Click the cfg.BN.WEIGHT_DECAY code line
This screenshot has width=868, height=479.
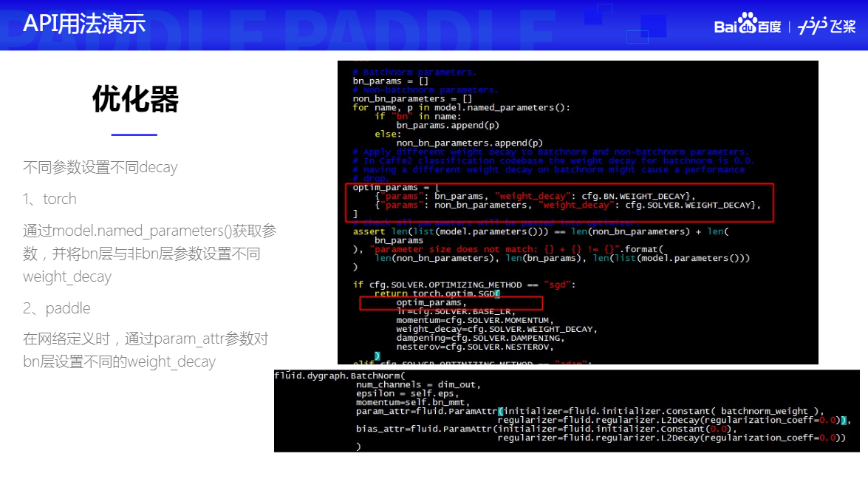point(535,196)
